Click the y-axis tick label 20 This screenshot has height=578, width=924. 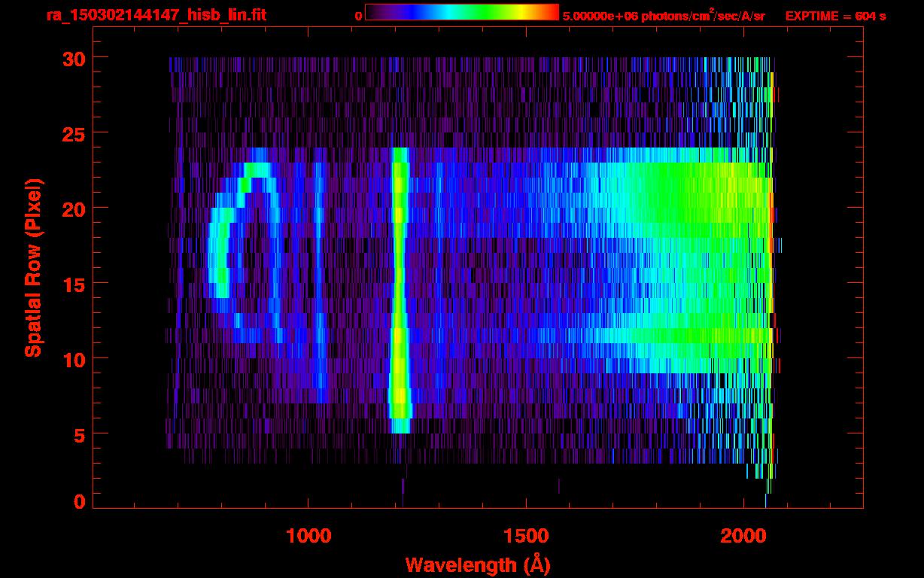pos(73,208)
